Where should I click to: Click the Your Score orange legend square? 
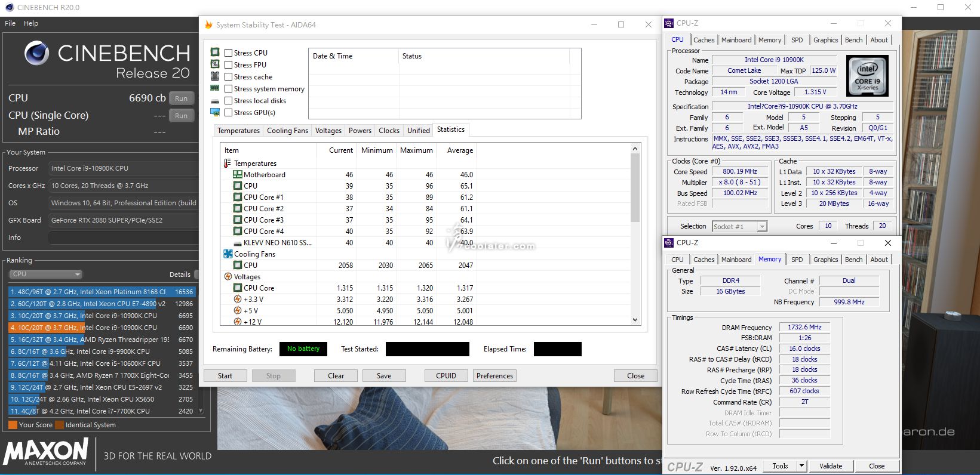13,425
